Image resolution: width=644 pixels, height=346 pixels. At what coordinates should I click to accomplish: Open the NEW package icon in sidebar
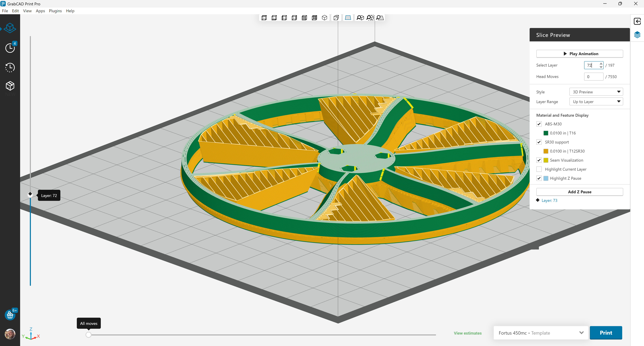pyautogui.click(x=10, y=86)
